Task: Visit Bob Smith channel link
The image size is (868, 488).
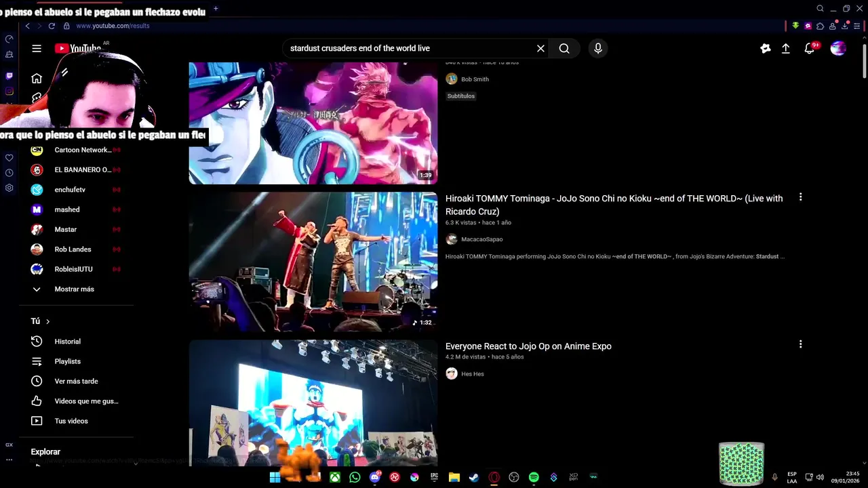Action: click(475, 79)
